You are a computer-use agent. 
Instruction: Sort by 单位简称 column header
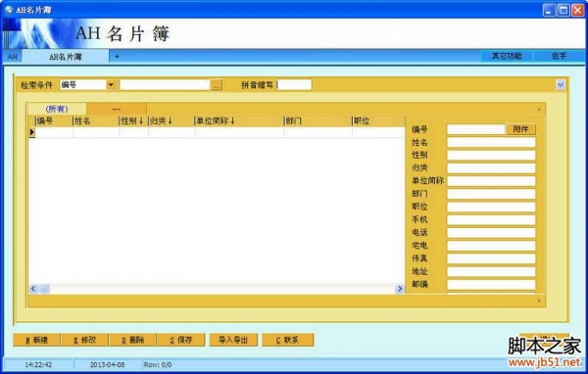point(239,121)
